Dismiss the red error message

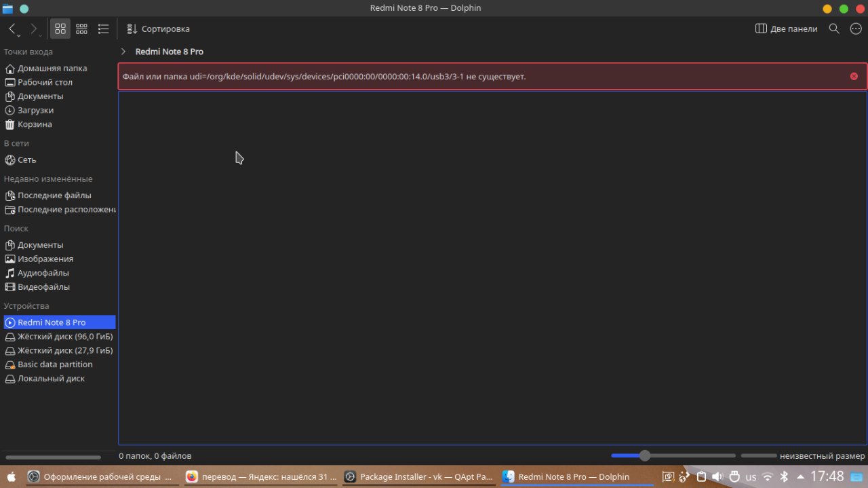(854, 76)
